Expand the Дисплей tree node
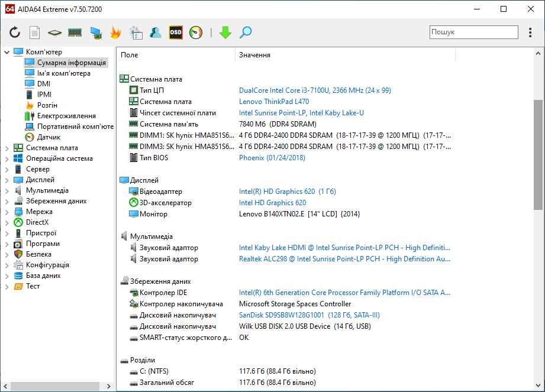This screenshot has height=392, width=545. tap(7, 180)
